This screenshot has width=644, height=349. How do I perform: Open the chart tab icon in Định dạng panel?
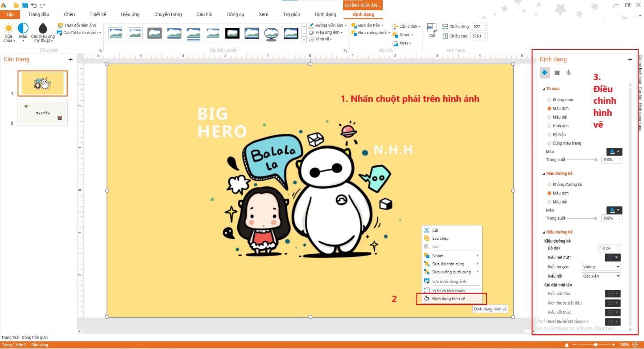(x=569, y=72)
